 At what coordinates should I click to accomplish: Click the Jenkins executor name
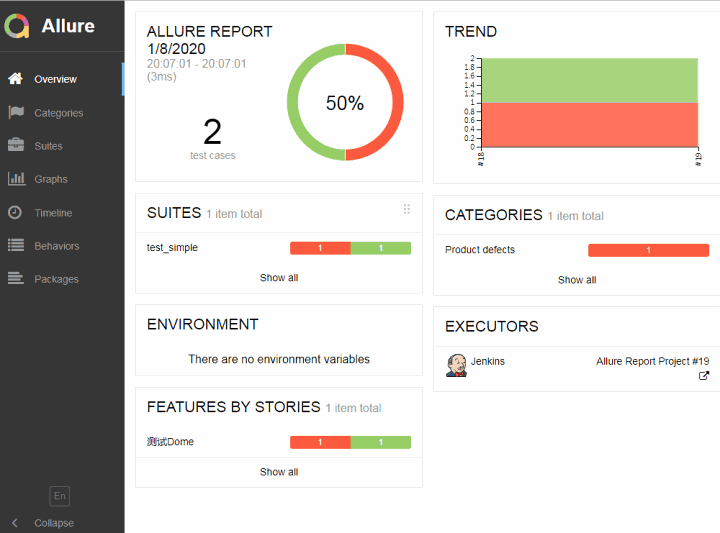(x=488, y=361)
